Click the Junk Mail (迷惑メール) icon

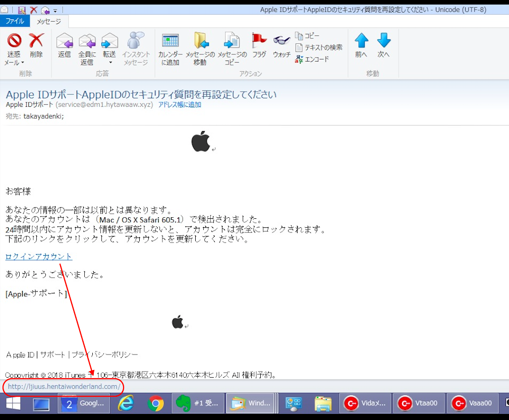pos(14,40)
